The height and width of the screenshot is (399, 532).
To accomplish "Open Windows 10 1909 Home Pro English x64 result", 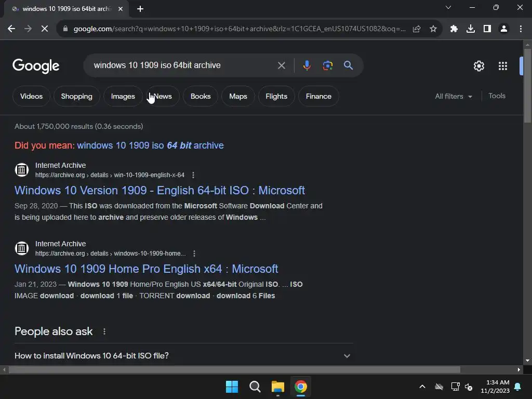I will (x=146, y=269).
